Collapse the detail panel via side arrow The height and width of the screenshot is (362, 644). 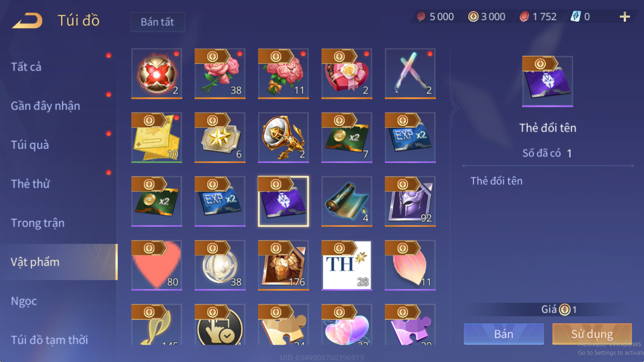455,108
